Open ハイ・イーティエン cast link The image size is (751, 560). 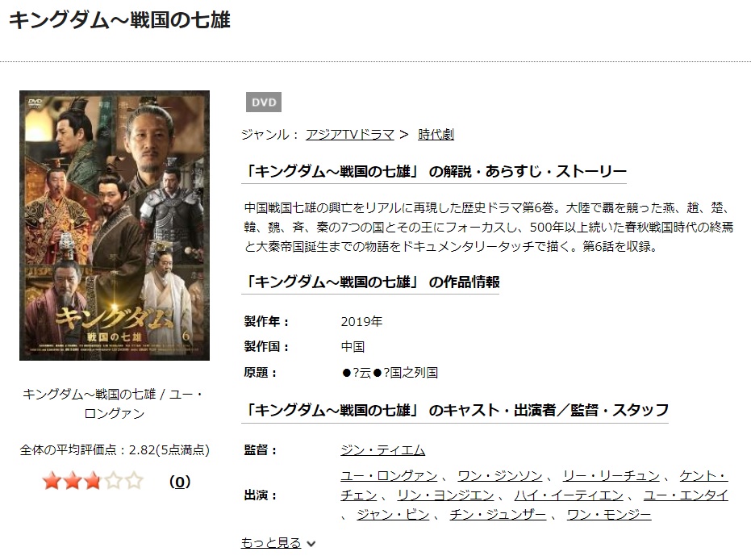coord(569,495)
